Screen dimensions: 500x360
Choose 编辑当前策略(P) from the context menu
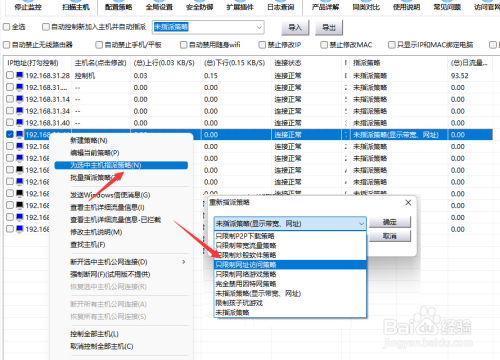click(x=95, y=153)
